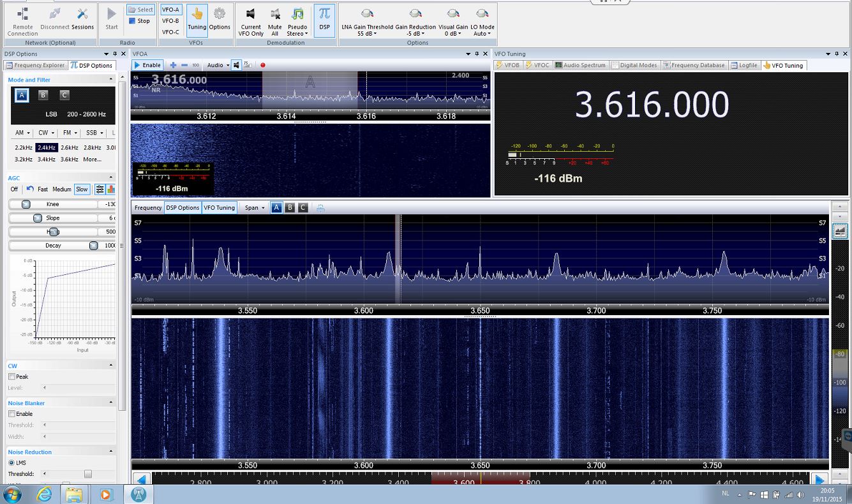Open the Pseudo Stereo dropdown
Image resolution: width=852 pixels, height=504 pixels.
[297, 22]
